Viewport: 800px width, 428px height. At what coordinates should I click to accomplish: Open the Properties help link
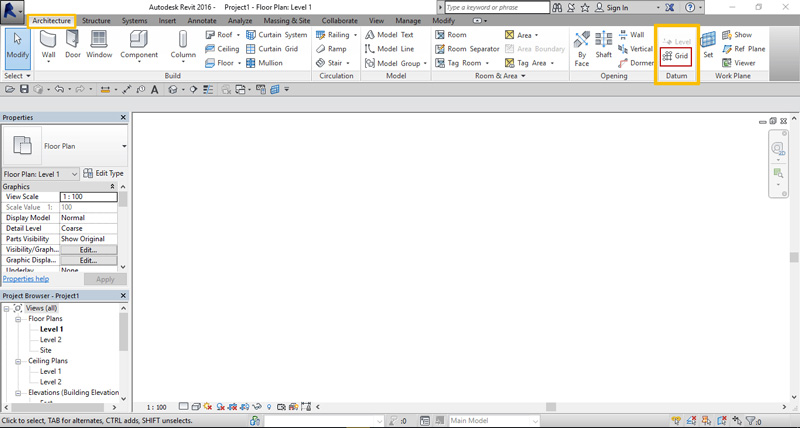click(26, 279)
